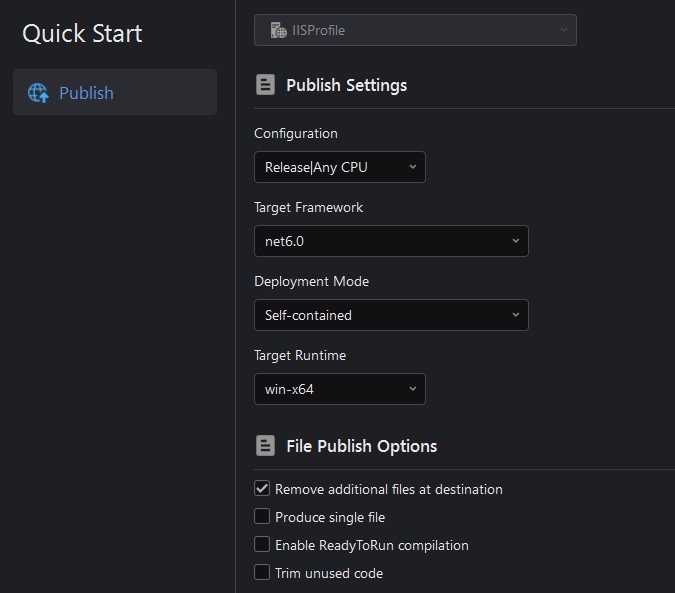Check the Trim unused code option
The width and height of the screenshot is (675, 593).
point(262,573)
